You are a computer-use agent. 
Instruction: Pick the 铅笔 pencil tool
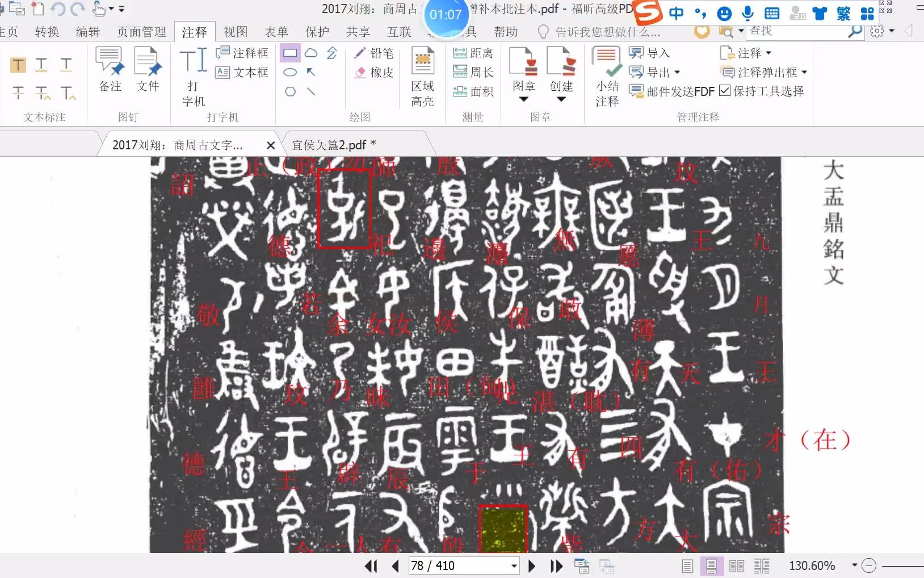tap(373, 53)
